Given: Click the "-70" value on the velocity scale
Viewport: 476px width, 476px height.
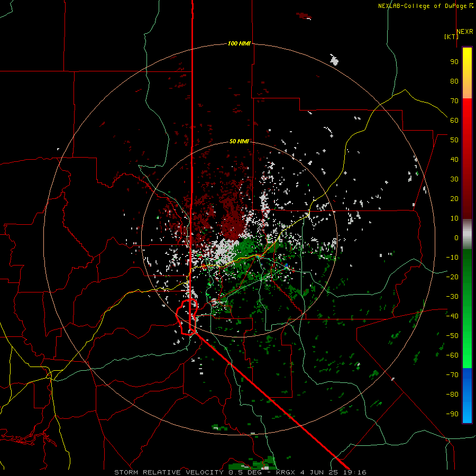Looking at the screenshot, I should 452,375.
